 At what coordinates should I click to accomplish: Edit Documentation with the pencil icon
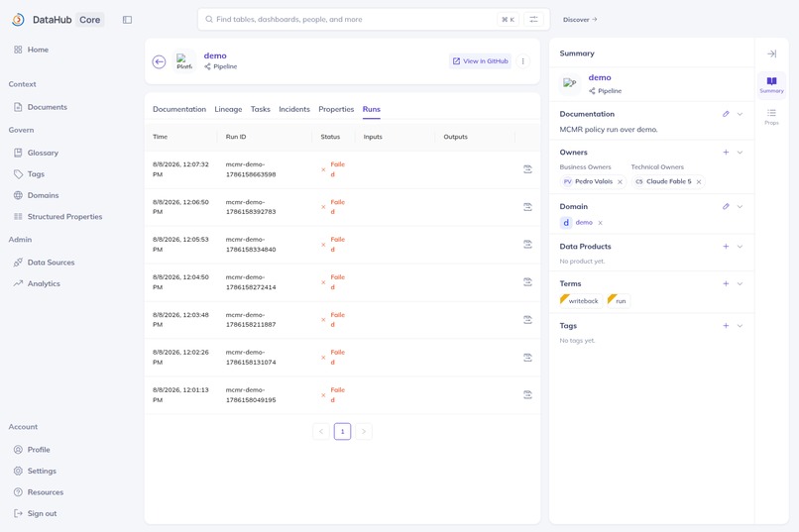coord(726,114)
